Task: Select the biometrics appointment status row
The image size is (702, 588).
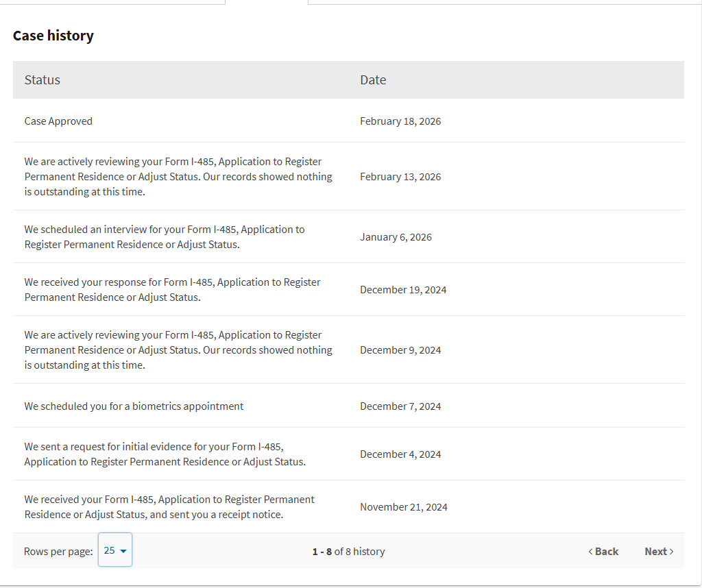Action: pos(134,406)
